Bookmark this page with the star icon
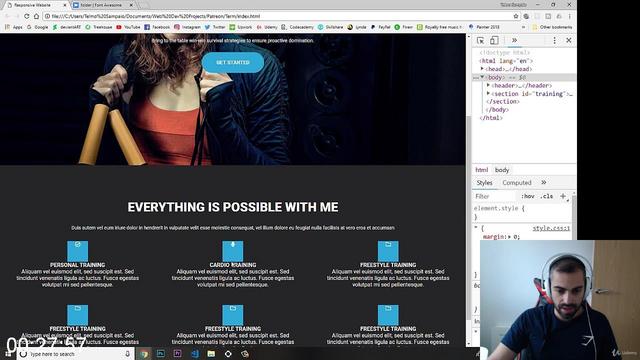The width and height of the screenshot is (640, 360). pyautogui.click(x=516, y=16)
